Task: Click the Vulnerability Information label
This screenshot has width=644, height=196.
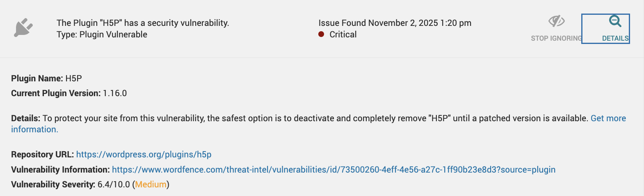Action: pyautogui.click(x=60, y=170)
